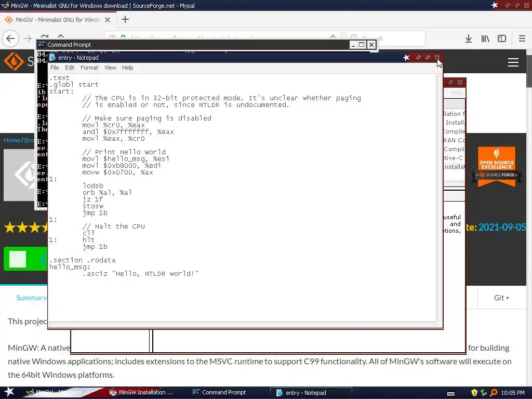Click the '.asciz "Hello, NTLDR world!"' line
532x399 pixels.
click(x=140, y=274)
